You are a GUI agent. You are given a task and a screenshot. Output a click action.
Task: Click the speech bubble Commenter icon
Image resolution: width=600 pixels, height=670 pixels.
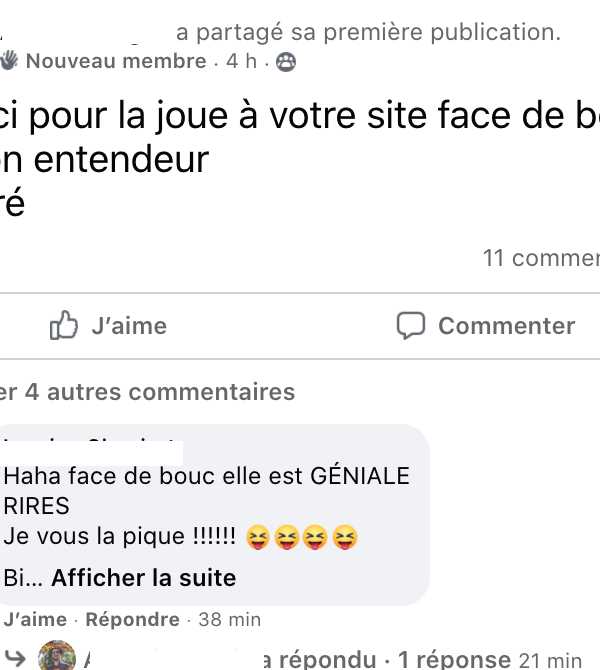pos(411,326)
